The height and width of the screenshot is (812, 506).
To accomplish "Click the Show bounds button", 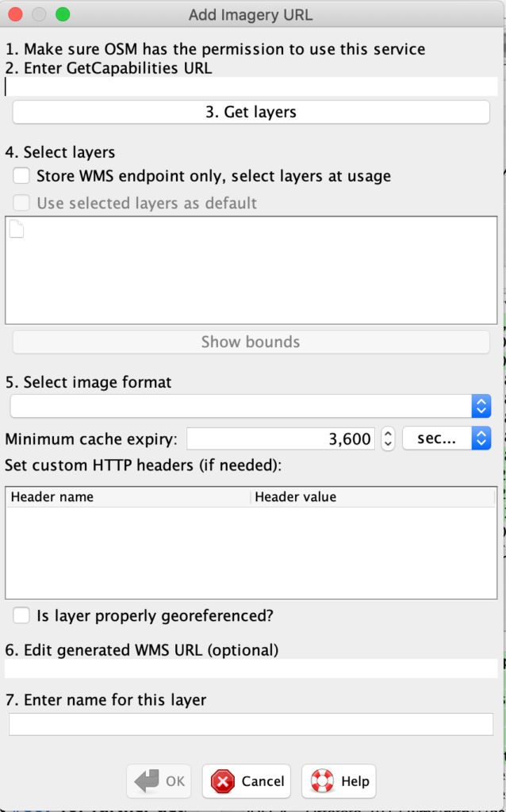I will pyautogui.click(x=251, y=342).
